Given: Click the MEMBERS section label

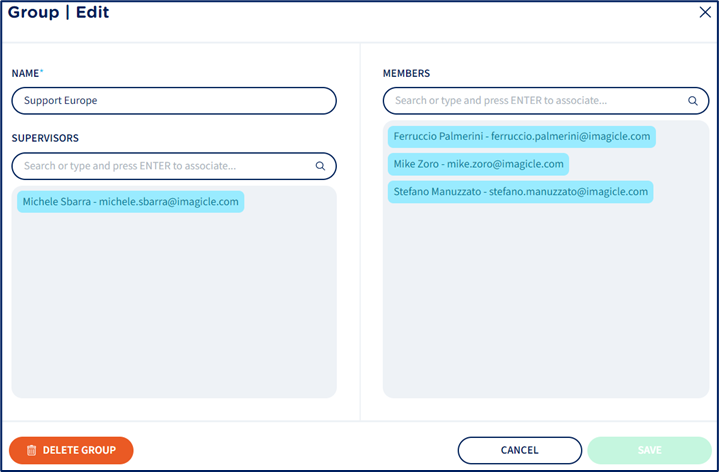Looking at the screenshot, I should pyautogui.click(x=406, y=74).
